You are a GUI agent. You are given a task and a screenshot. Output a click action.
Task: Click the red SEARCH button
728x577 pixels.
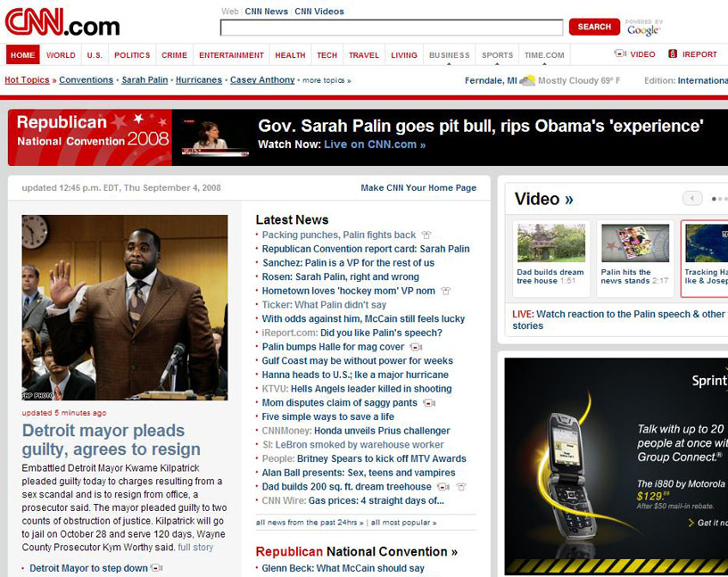[594, 27]
